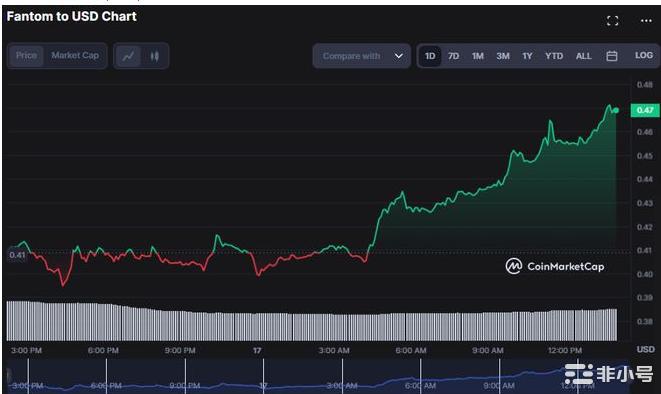Click the 17 date axis label
The height and width of the screenshot is (394, 661).
point(257,350)
